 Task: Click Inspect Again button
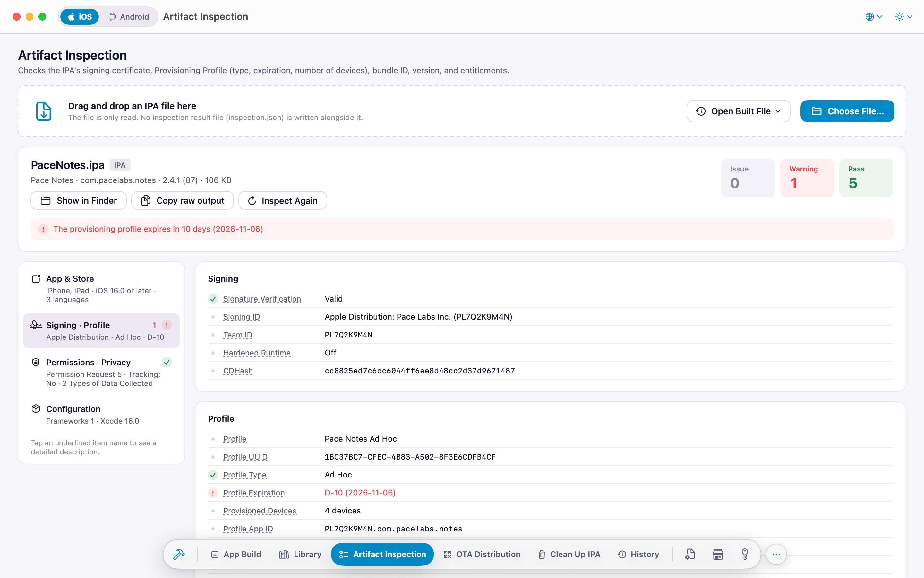[283, 200]
